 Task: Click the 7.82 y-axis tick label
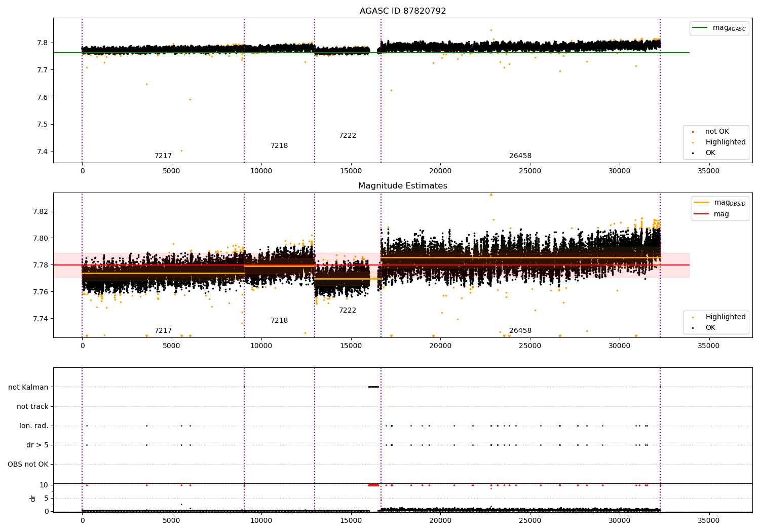click(41, 211)
